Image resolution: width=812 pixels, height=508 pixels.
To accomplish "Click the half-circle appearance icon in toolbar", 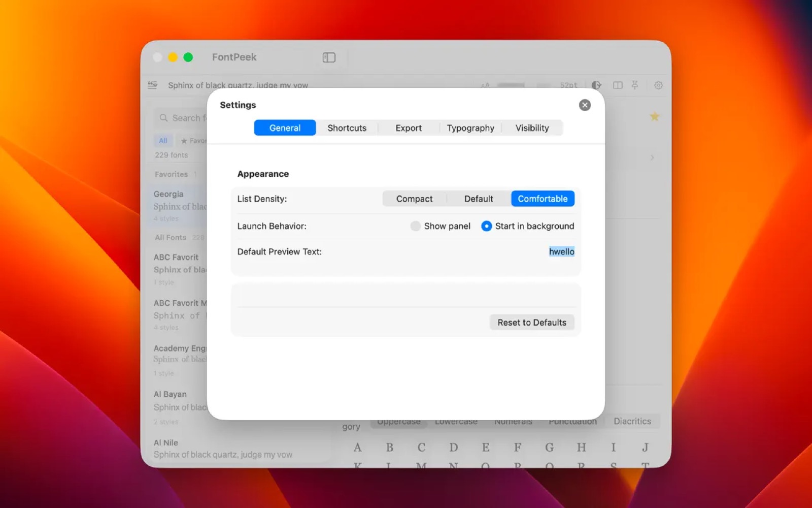I will pos(596,85).
